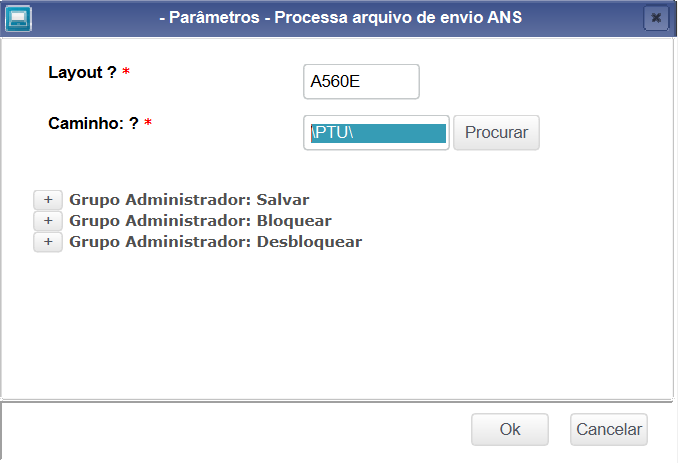Dismiss the dialog with Cancelar
683x463 pixels.
click(609, 429)
